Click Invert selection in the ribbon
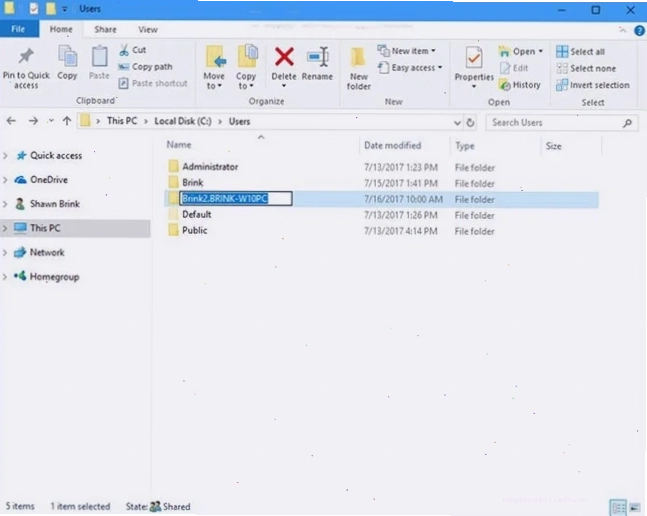Screen dimensions: 647x516 [x=593, y=85]
